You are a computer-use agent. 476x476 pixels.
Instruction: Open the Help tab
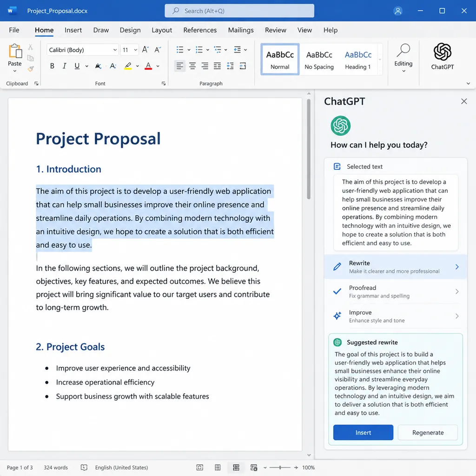pos(331,30)
